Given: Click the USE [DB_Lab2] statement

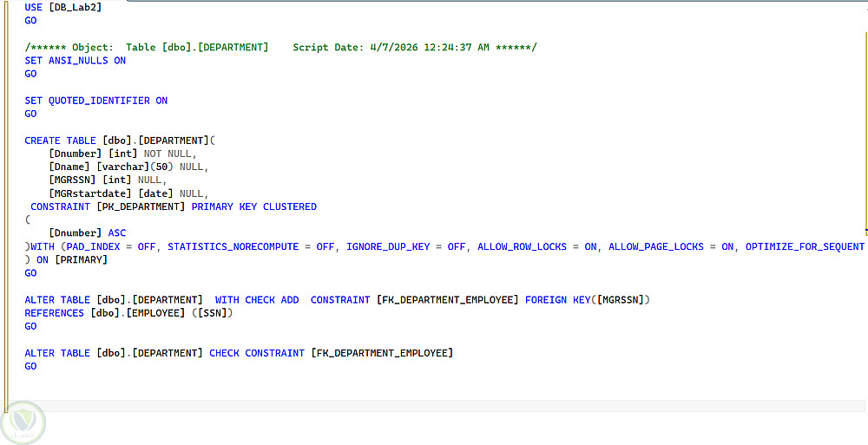Looking at the screenshot, I should 63,7.
